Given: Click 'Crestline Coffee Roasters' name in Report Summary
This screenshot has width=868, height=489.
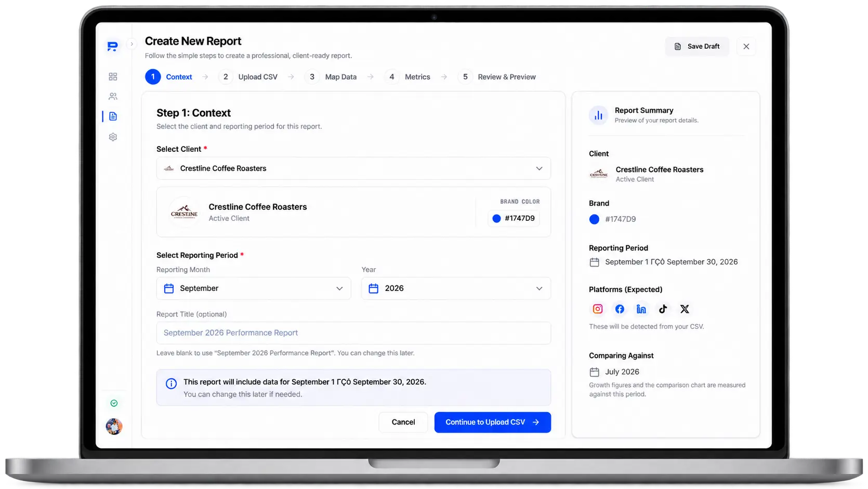Looking at the screenshot, I should [660, 170].
